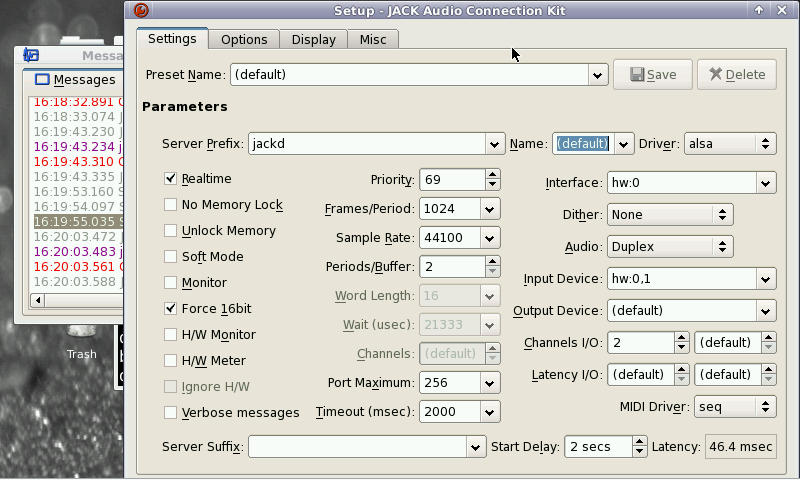Click the Trash desktop icon

[81, 340]
